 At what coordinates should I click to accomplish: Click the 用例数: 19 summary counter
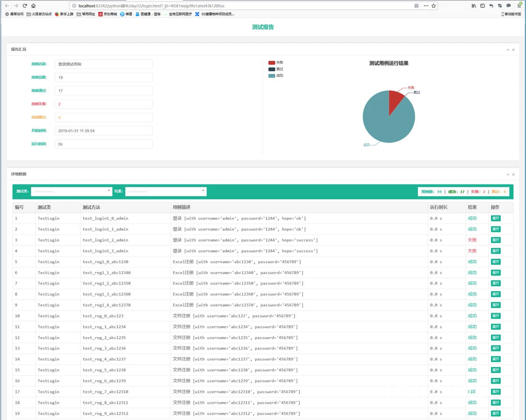tap(431, 192)
